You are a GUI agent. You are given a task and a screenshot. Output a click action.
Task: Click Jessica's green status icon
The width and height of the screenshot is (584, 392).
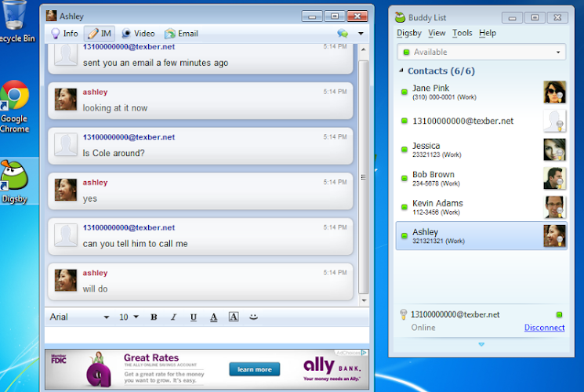tap(404, 150)
